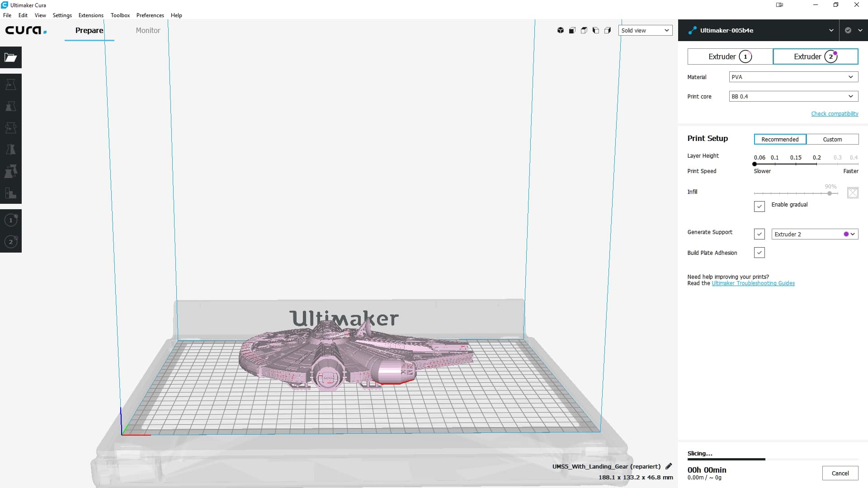The height and width of the screenshot is (488, 868).
Task: Click job name UMS5_With_Landing_Gear (repariert)
Action: click(606, 466)
